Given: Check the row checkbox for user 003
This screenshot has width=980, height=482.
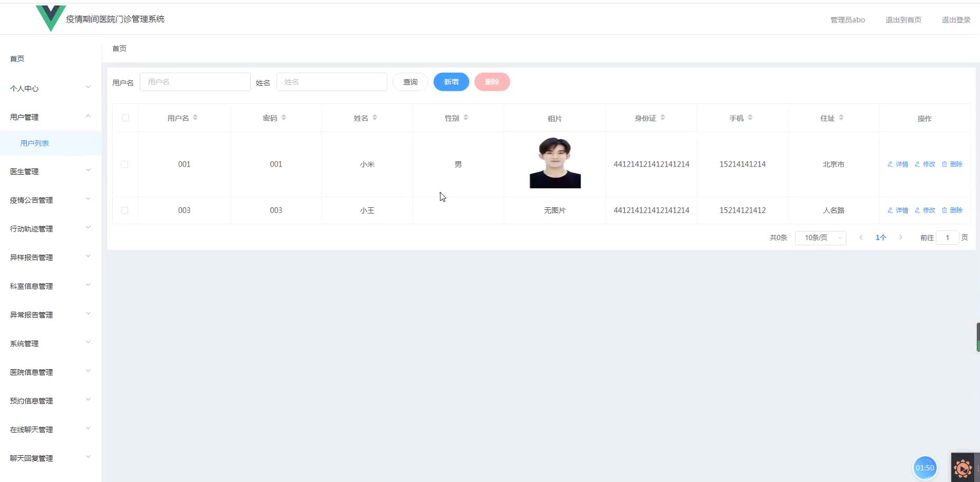Looking at the screenshot, I should point(125,210).
